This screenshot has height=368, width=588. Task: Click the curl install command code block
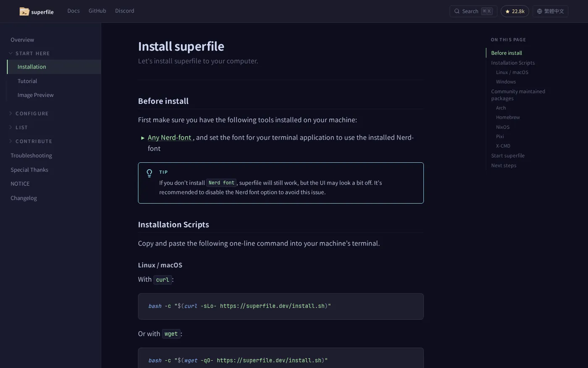click(x=281, y=306)
